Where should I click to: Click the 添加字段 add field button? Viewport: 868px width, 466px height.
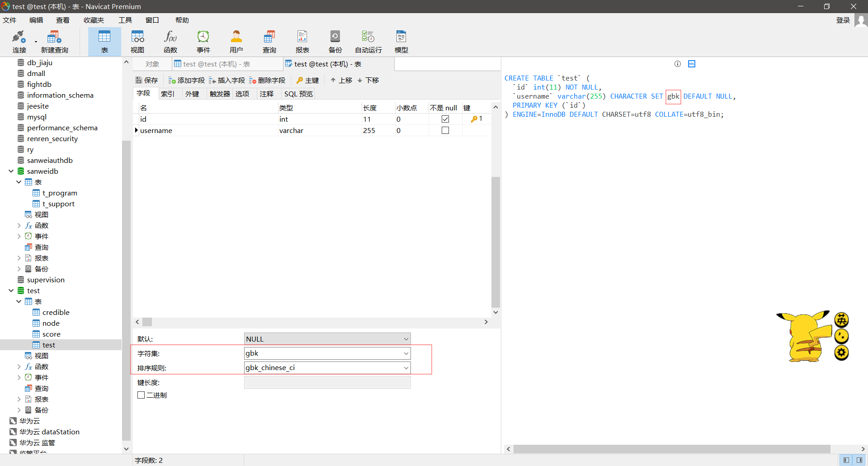(x=186, y=80)
